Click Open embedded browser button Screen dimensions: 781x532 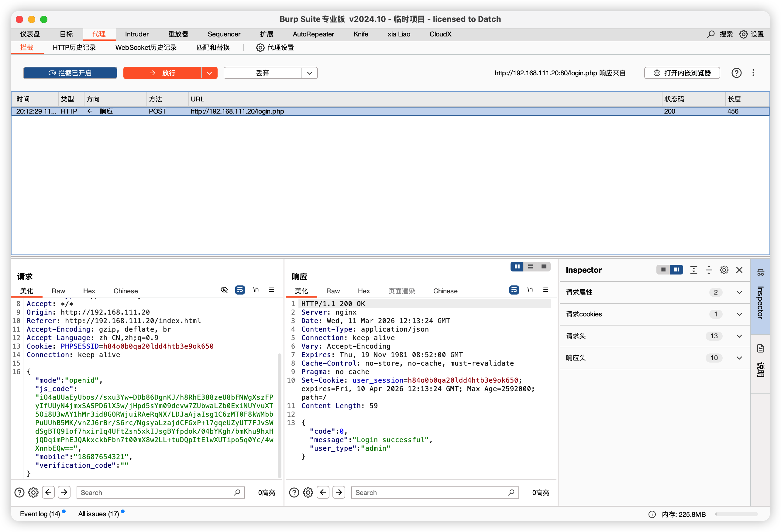click(x=682, y=73)
